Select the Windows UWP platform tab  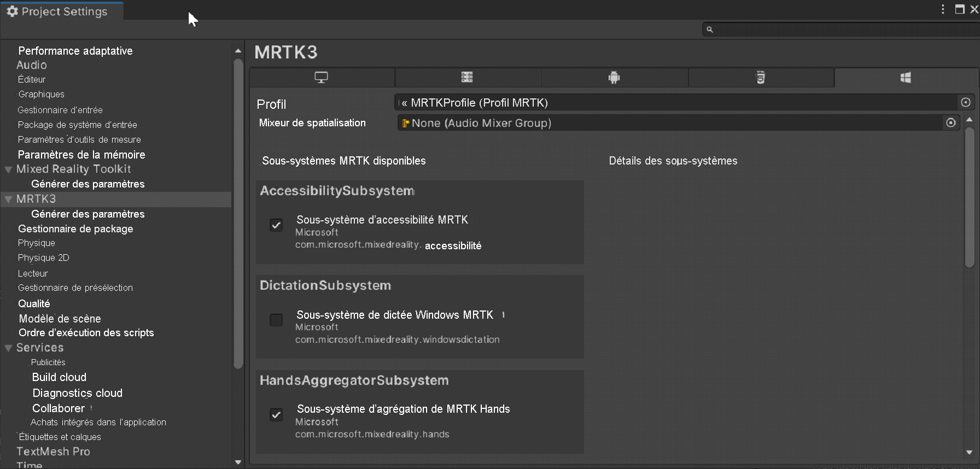pos(906,78)
